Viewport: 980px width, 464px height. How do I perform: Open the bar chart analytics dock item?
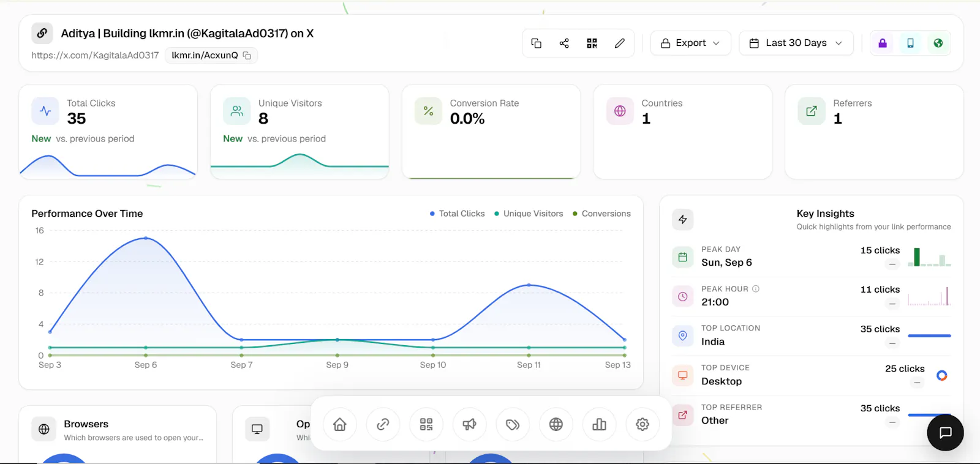(x=599, y=424)
